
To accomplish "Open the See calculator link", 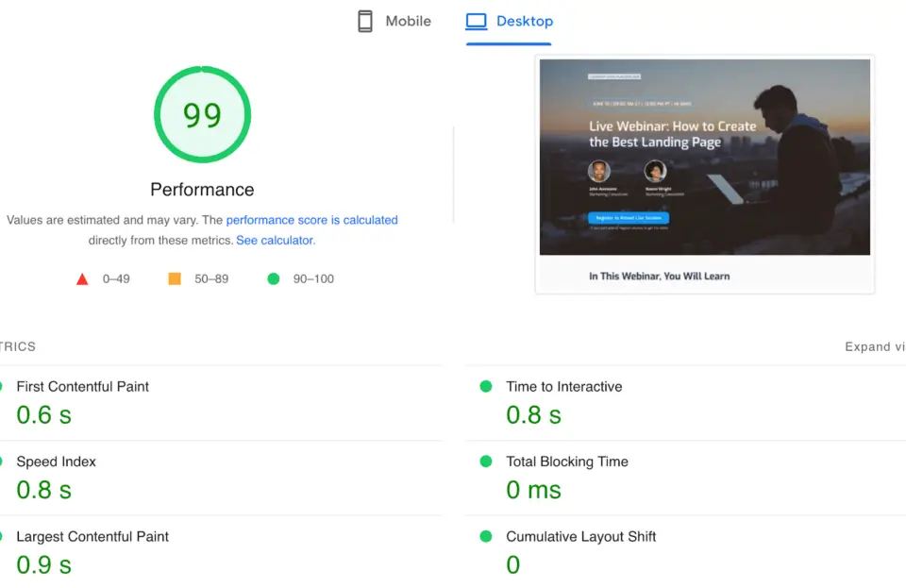I will [276, 241].
